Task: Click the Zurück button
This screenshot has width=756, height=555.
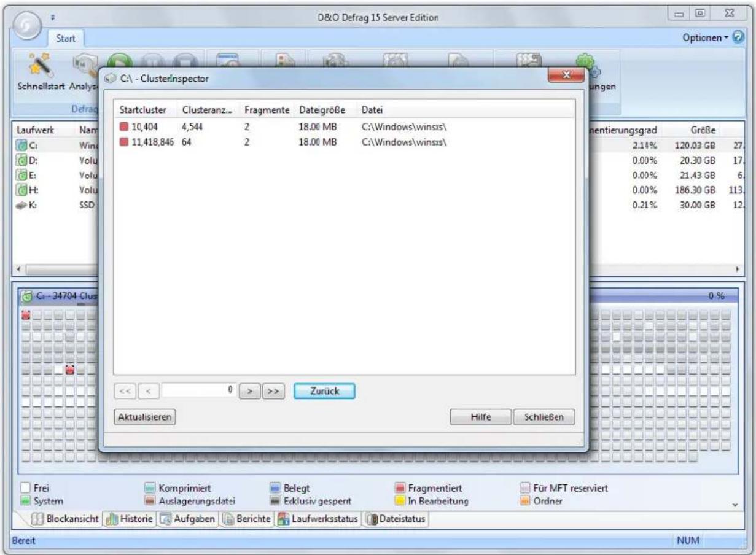Action: (324, 390)
